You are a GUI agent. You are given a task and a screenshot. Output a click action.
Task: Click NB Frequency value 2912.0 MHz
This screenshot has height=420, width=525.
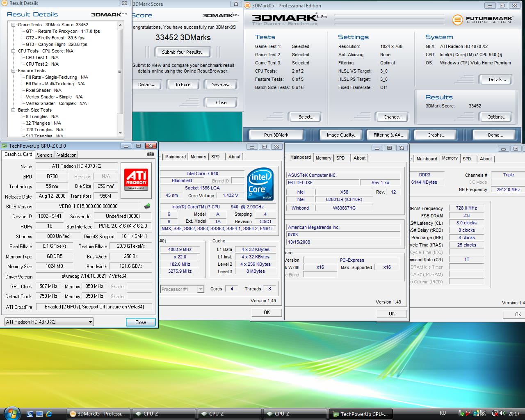point(508,189)
